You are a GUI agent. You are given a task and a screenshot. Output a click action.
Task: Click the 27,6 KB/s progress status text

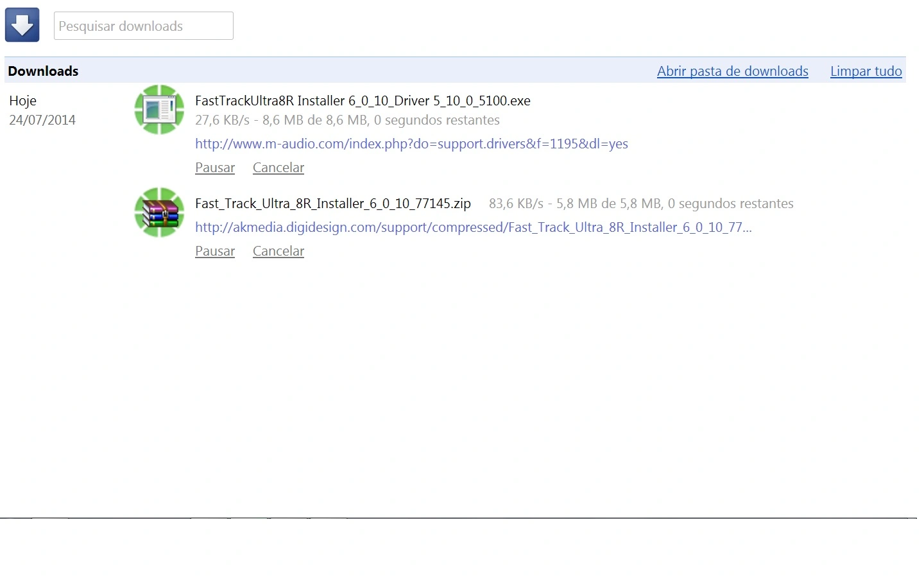[347, 120]
